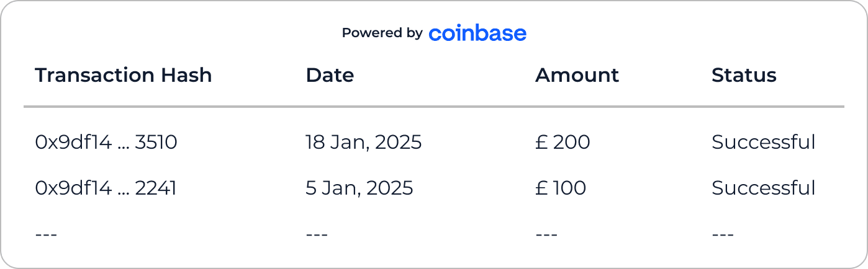This screenshot has width=868, height=269.
Task: Click Successful status for 18 Jan transaction
Action: point(763,143)
